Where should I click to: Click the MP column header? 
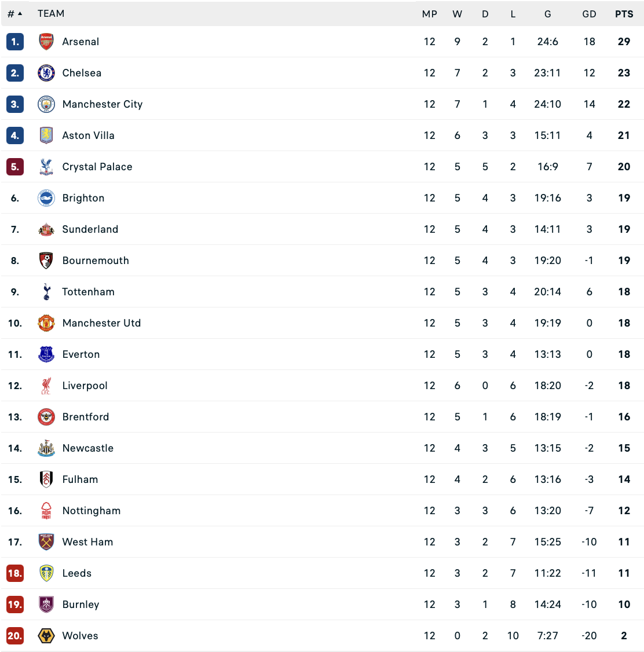pyautogui.click(x=429, y=14)
